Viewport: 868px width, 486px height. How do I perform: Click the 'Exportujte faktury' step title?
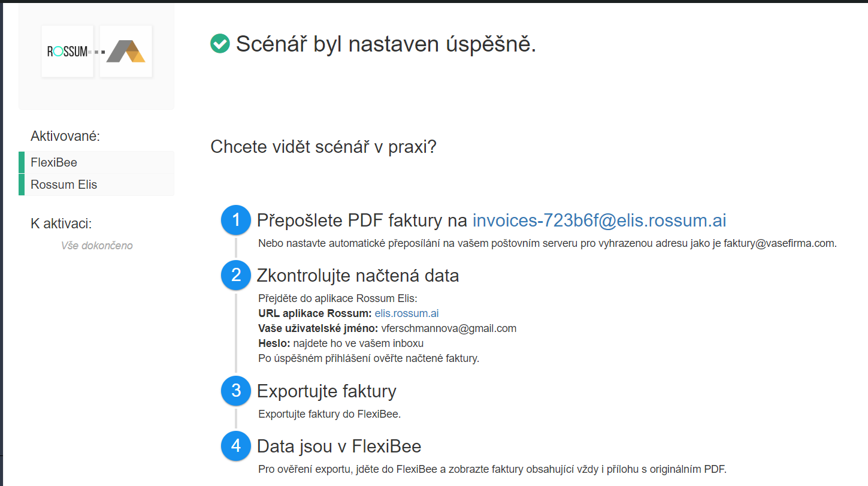pyautogui.click(x=326, y=391)
